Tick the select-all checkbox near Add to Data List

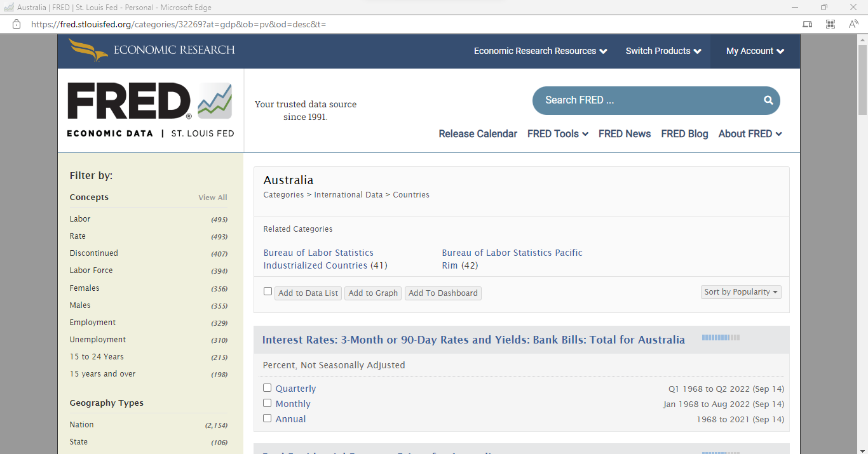pyautogui.click(x=268, y=291)
